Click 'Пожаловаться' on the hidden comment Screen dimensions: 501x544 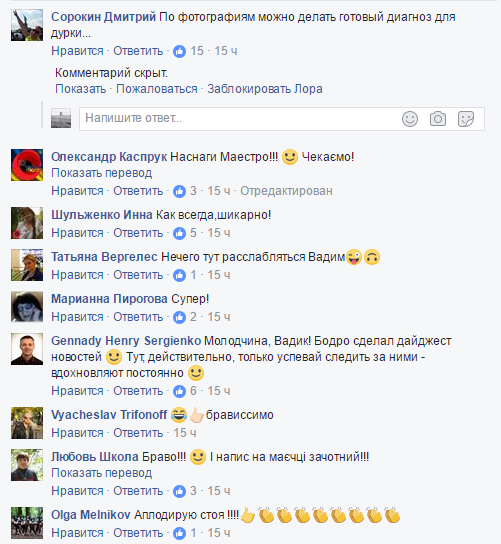pos(156,89)
